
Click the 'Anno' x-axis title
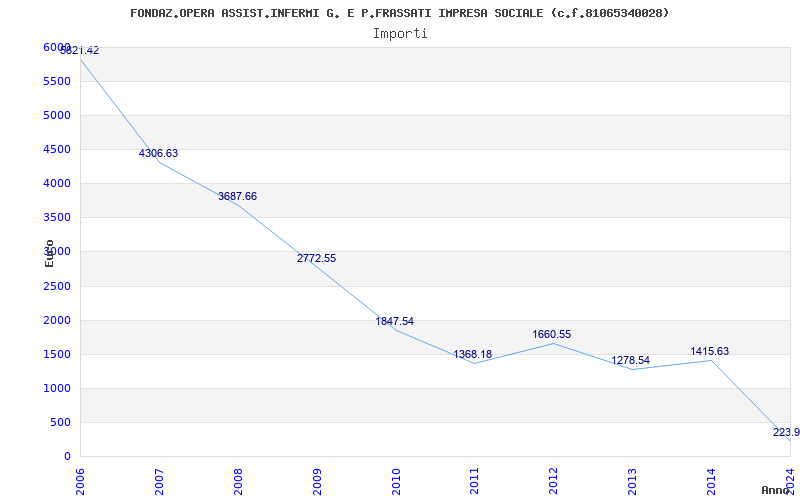[x=774, y=490]
